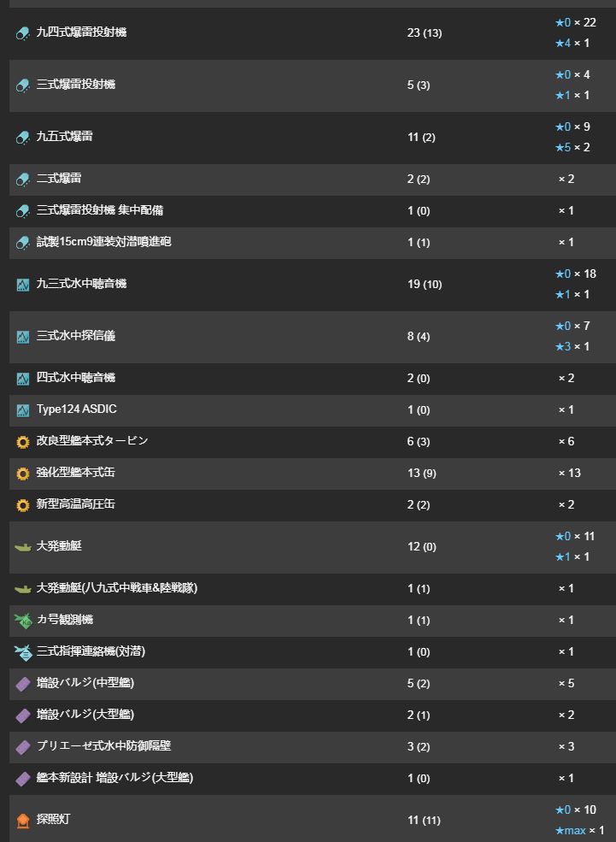Click the green aircraft icon for カ号観測機

(x=22, y=621)
